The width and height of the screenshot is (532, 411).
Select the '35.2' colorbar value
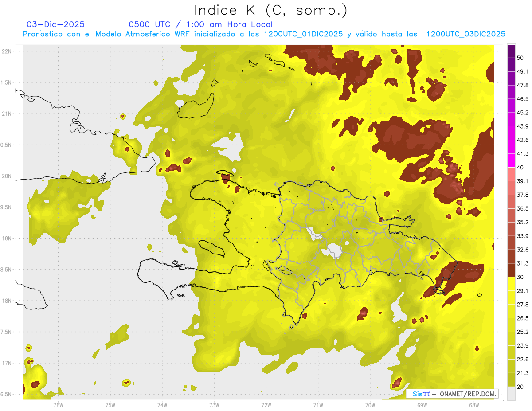click(x=523, y=222)
